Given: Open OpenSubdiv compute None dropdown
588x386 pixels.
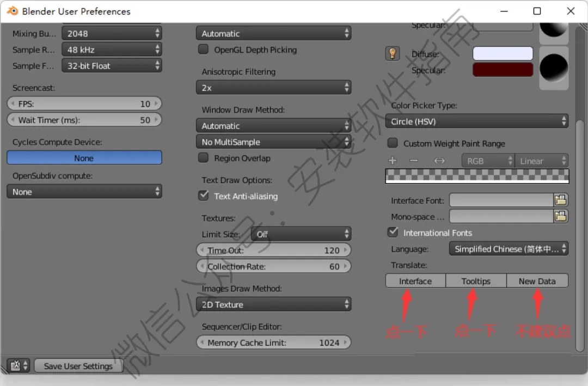Looking at the screenshot, I should point(84,192).
